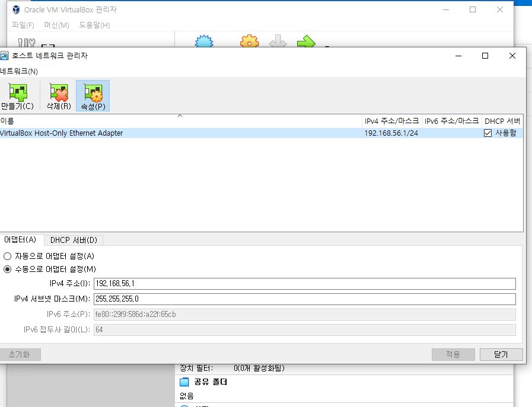Sort by the 이름 (Name) column header
Viewport: 532px width, 407px height.
180,121
